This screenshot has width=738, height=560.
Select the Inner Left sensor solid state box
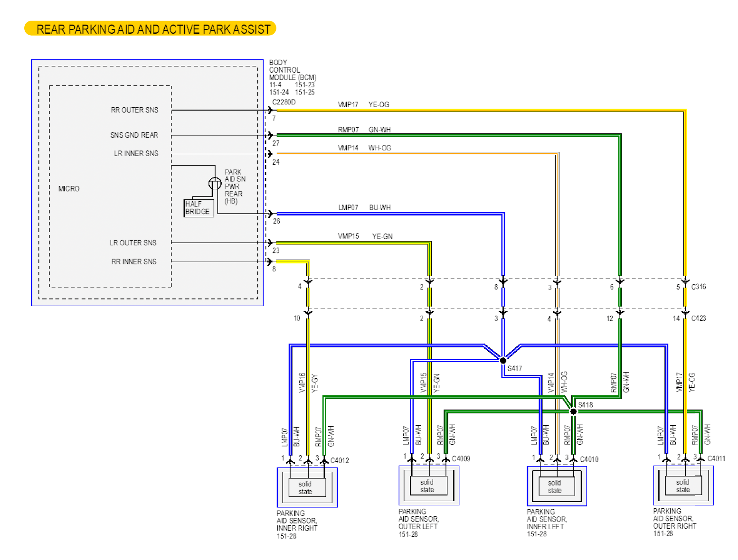555,486
